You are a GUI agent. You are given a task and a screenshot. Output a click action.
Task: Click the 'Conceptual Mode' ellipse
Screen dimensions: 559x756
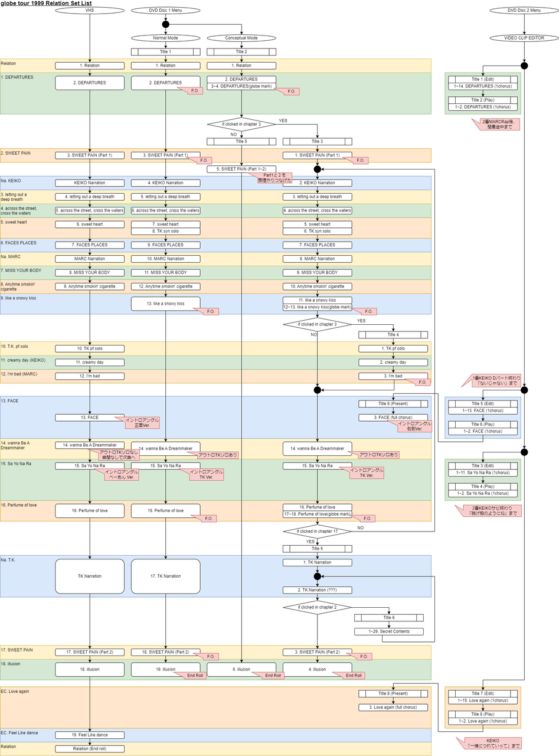(241, 38)
